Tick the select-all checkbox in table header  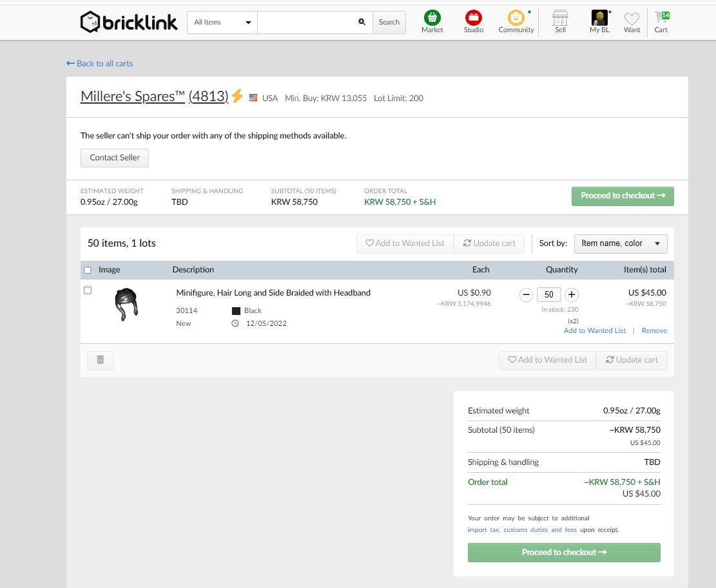tap(88, 270)
